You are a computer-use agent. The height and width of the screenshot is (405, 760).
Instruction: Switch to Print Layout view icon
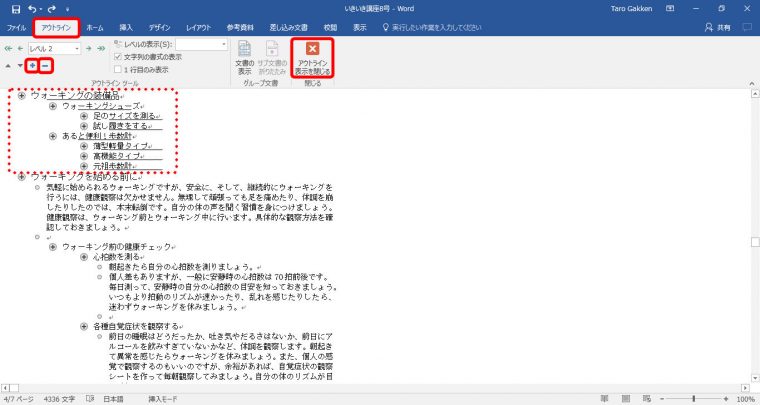click(626, 399)
